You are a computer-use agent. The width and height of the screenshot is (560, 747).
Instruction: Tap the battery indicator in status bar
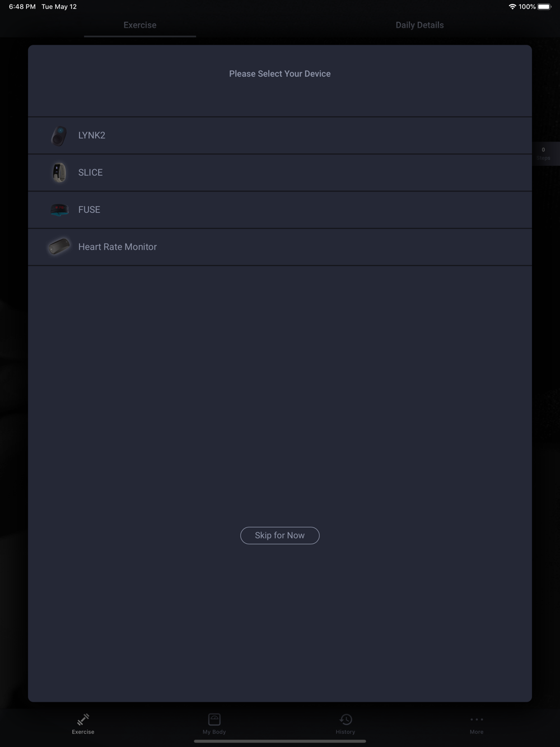(544, 7)
